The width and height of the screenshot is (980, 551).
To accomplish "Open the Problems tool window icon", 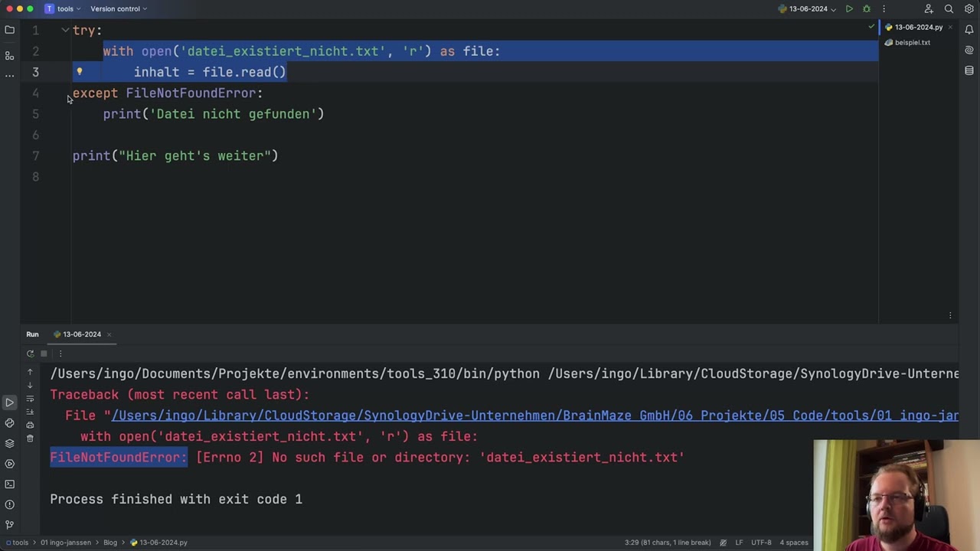I will [9, 504].
